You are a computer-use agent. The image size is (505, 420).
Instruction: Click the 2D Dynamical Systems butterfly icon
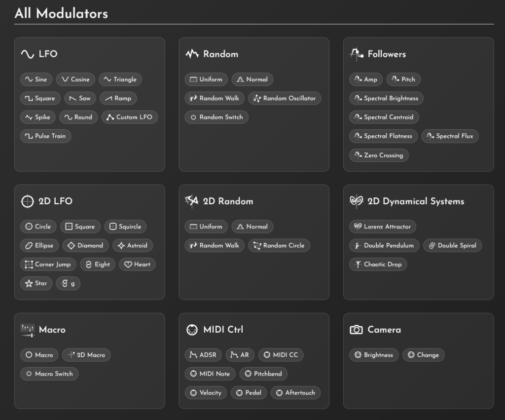(x=356, y=201)
